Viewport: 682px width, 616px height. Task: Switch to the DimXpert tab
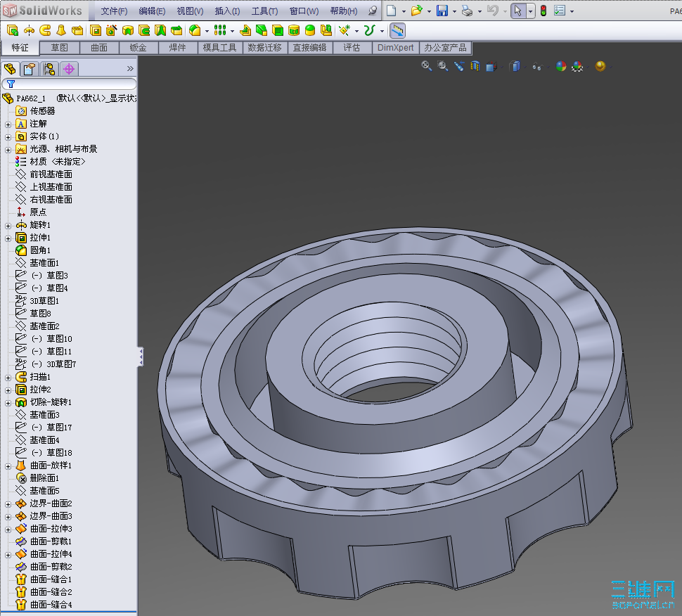tap(395, 47)
